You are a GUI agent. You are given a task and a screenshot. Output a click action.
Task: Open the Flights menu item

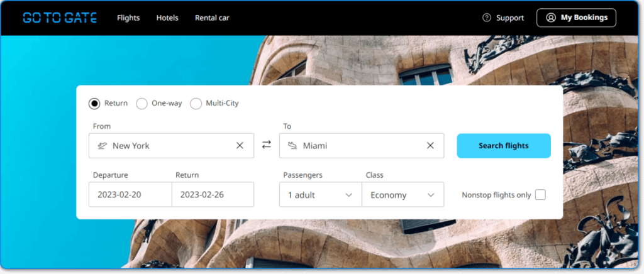[128, 18]
